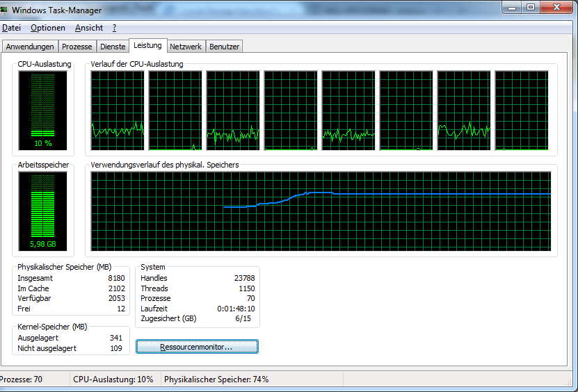Click the seventh CPU core history graph
This screenshot has width=578, height=392.
(x=464, y=111)
